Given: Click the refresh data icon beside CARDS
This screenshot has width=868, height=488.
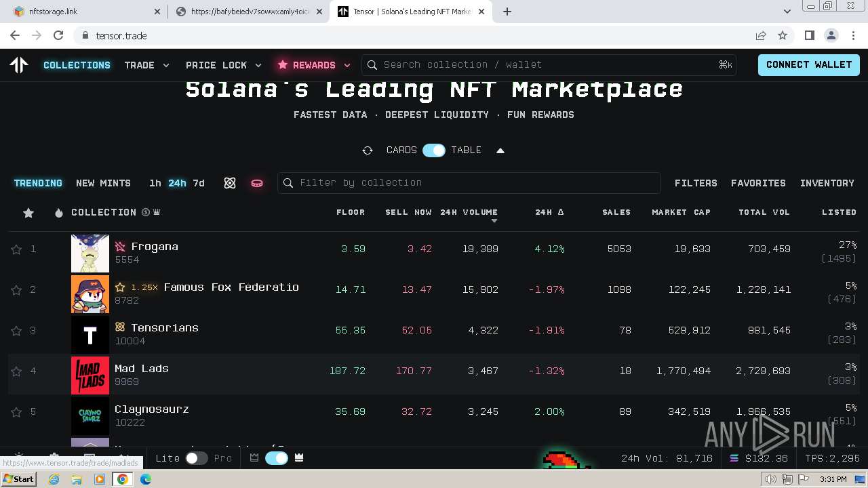Looking at the screenshot, I should pos(368,150).
